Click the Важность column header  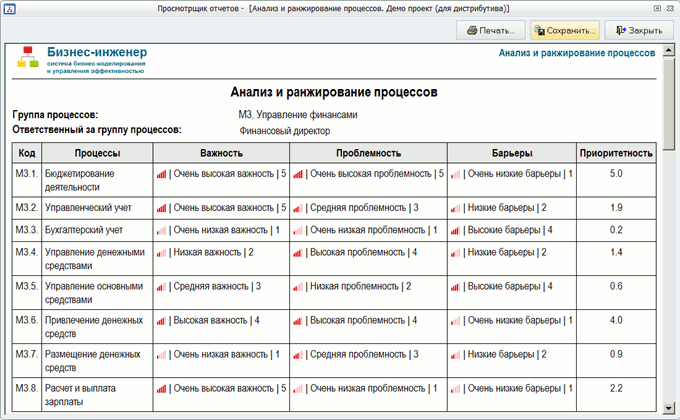[221, 153]
